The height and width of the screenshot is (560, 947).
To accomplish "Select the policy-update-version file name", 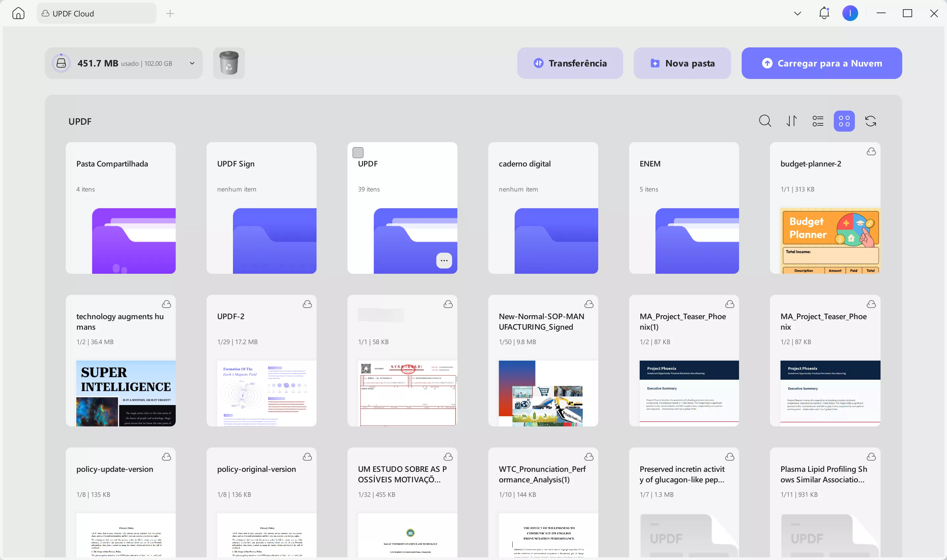I will (x=115, y=469).
